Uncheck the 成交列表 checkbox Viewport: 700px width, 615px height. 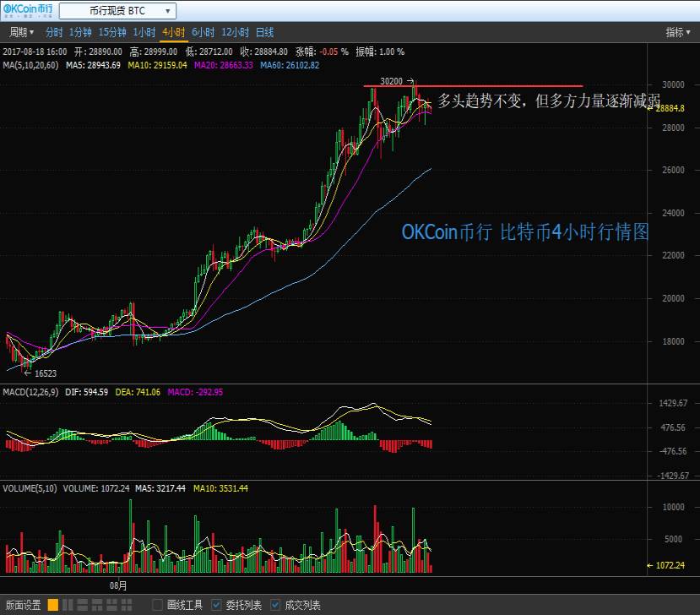click(275, 605)
